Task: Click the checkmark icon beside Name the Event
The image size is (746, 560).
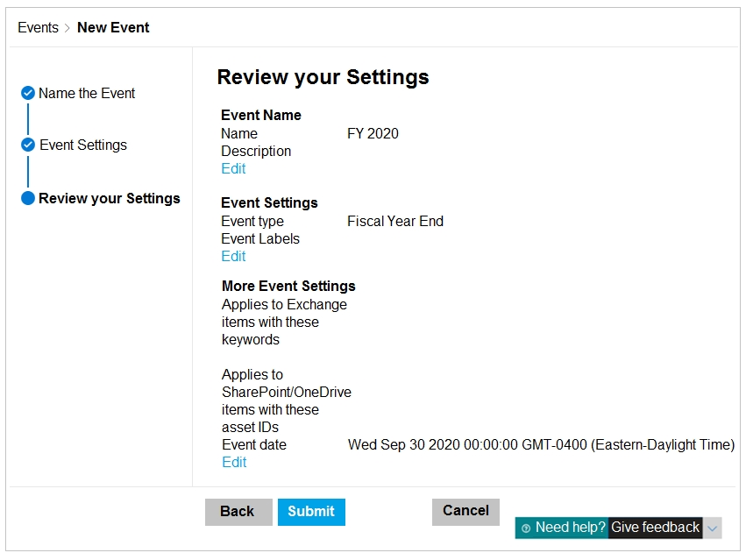Action: pyautogui.click(x=28, y=93)
